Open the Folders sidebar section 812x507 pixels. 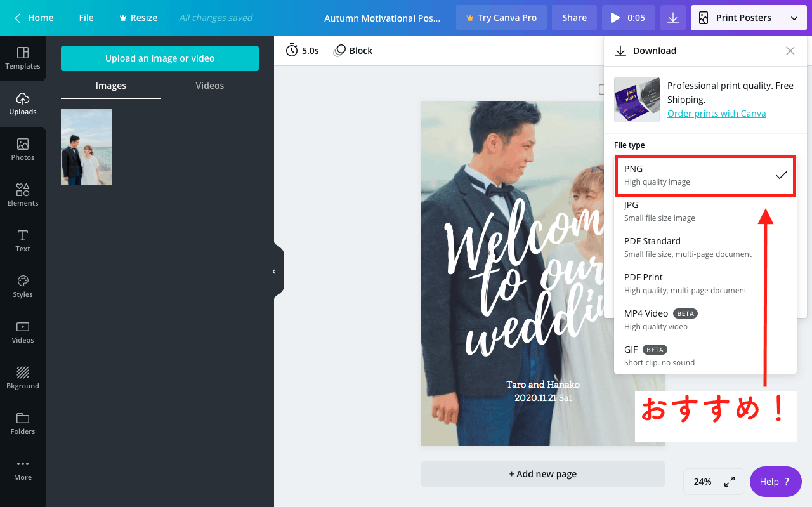tap(23, 423)
